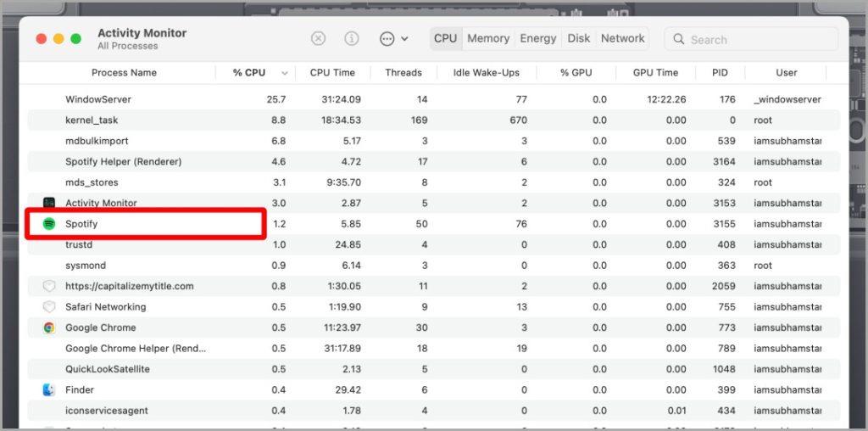Image resolution: width=868 pixels, height=431 pixels.
Task: Click shield icon beside Safari Networking
Action: pos(49,307)
